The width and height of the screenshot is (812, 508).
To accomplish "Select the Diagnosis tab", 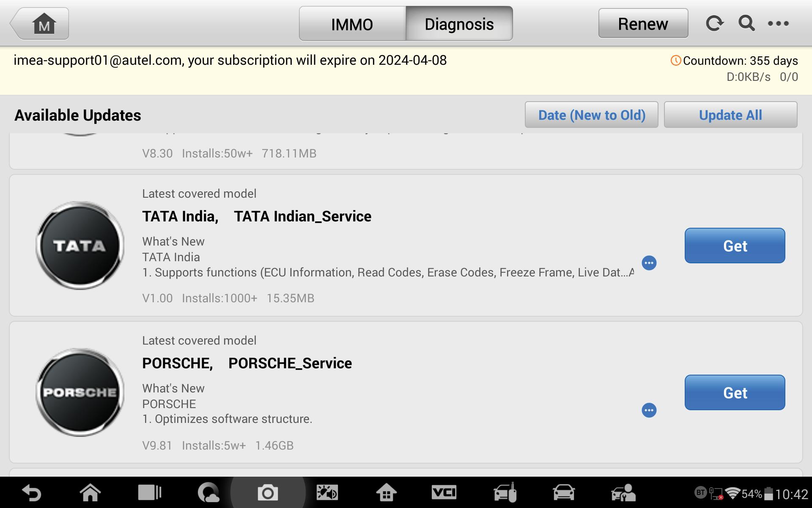I will (x=459, y=24).
